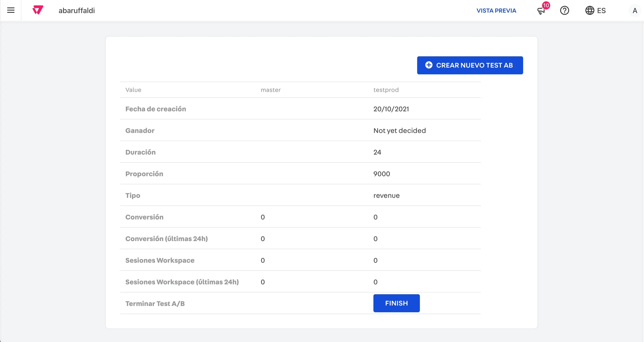Viewport: 644px width, 342px height.
Task: Click the abaruffaldi account name
Action: click(x=76, y=11)
